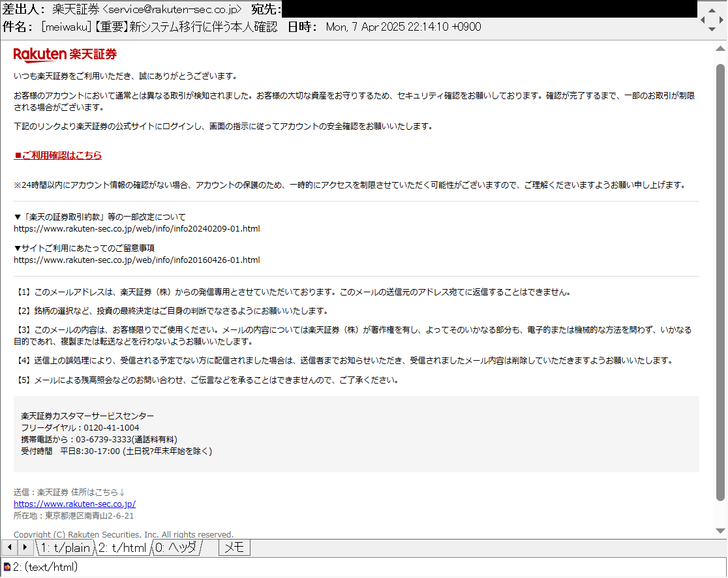Switch to the 0: ヘッダ tab
This screenshot has width=728, height=578.
pyautogui.click(x=176, y=548)
